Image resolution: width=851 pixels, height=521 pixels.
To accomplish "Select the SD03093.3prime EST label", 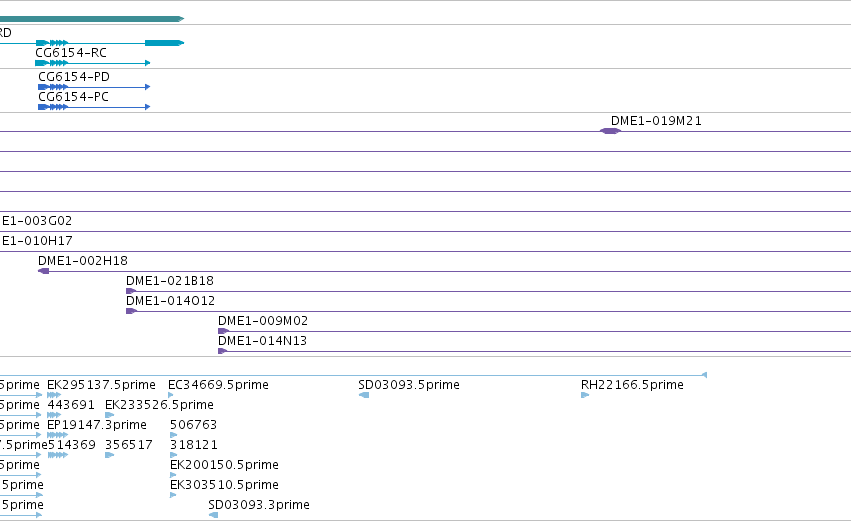I will pos(259,505).
